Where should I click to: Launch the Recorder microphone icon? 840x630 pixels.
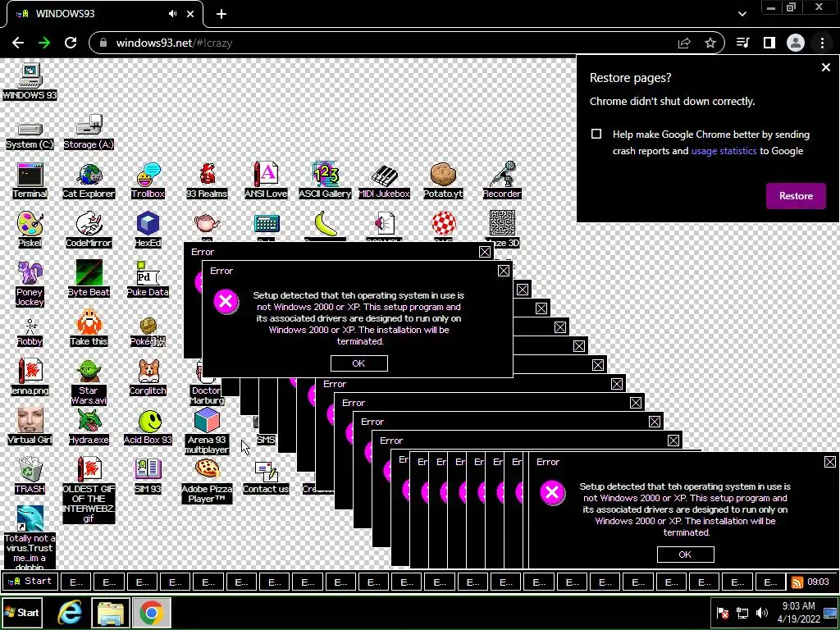pyautogui.click(x=502, y=180)
